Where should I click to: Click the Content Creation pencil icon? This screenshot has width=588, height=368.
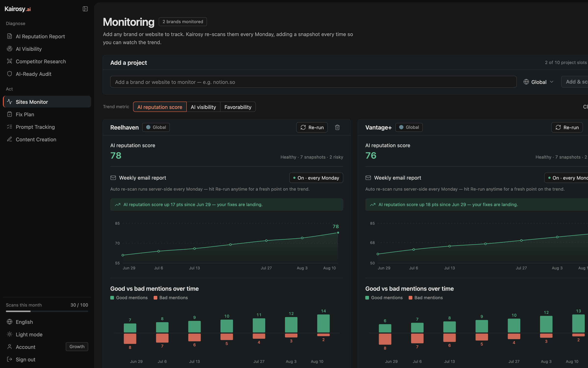coord(10,139)
